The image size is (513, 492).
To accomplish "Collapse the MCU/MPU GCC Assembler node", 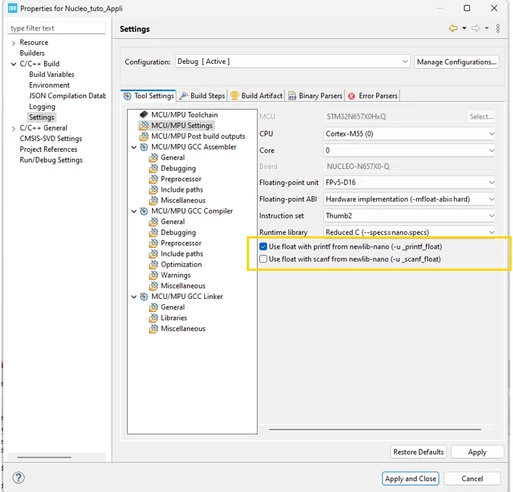I will [x=134, y=147].
